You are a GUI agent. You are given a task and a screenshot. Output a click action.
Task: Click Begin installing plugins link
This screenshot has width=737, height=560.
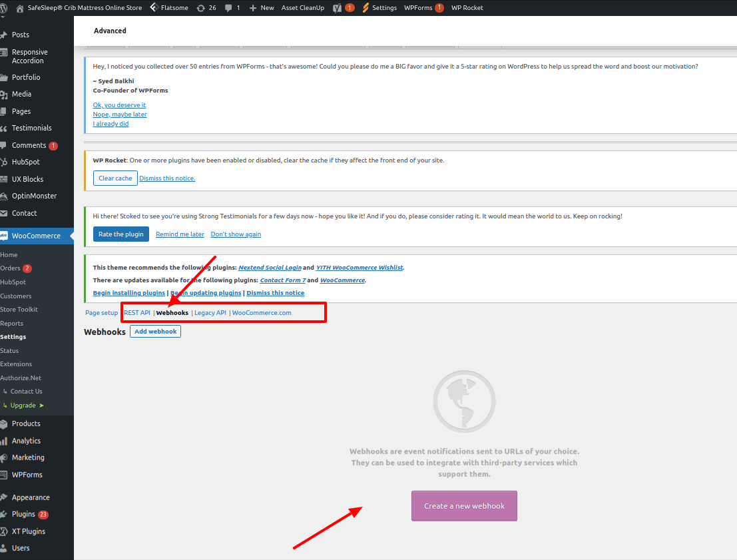pyautogui.click(x=128, y=293)
